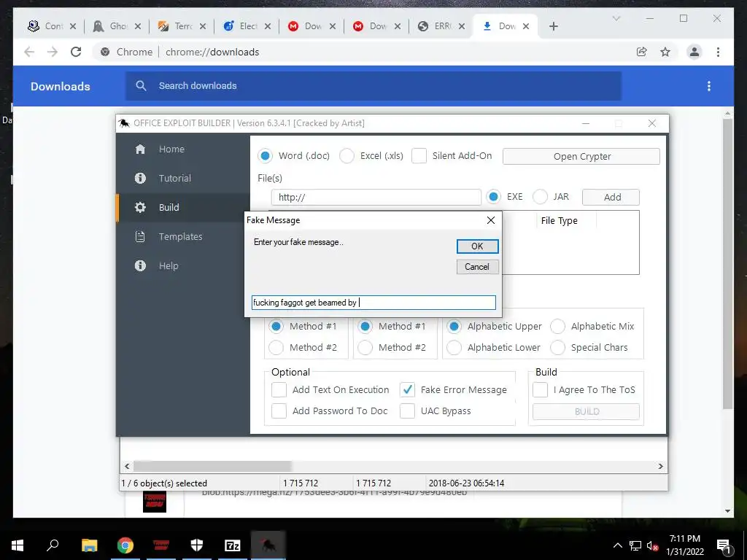
Task: Focus the Search downloads field
Action: point(373,86)
